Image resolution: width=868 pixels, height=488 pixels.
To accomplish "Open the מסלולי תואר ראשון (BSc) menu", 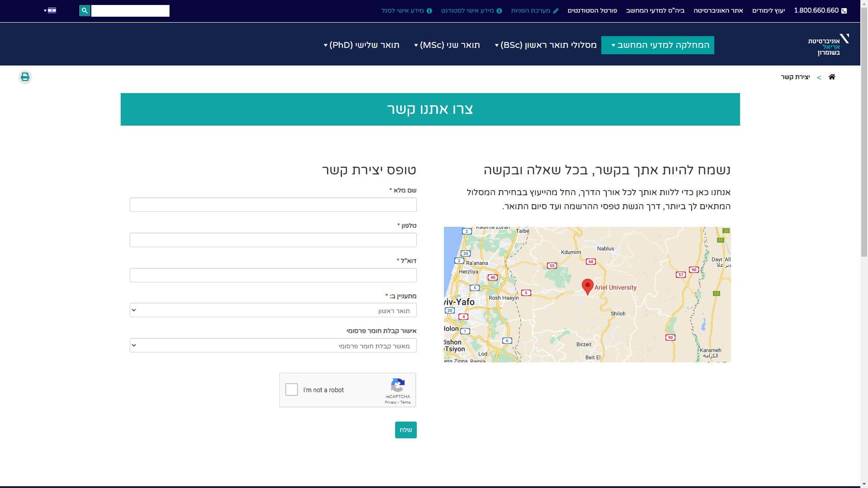I will pos(546,45).
